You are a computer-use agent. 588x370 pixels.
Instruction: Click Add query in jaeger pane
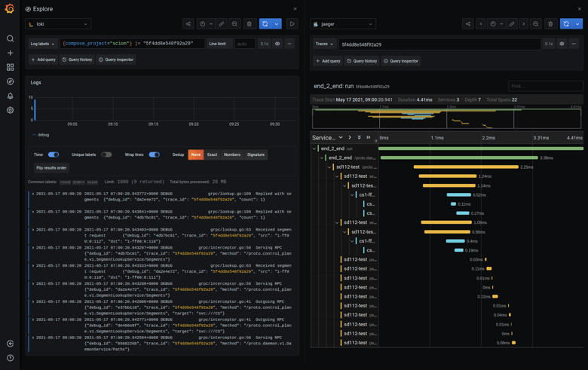[328, 61]
